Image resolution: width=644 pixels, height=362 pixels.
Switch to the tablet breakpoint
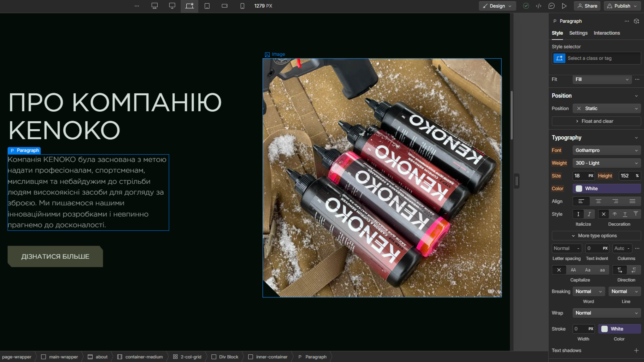207,6
